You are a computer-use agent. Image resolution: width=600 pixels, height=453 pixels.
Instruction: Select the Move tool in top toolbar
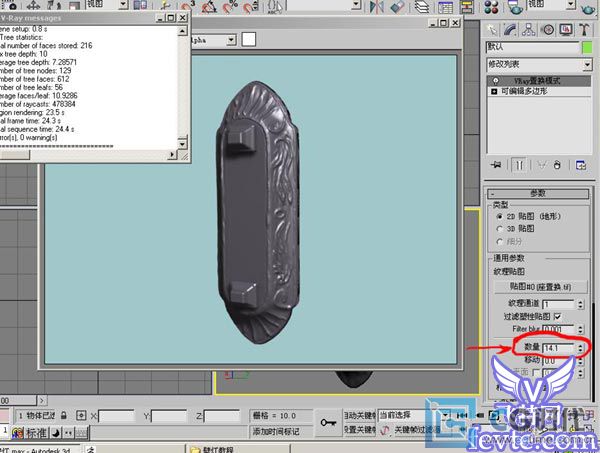(33, 5)
